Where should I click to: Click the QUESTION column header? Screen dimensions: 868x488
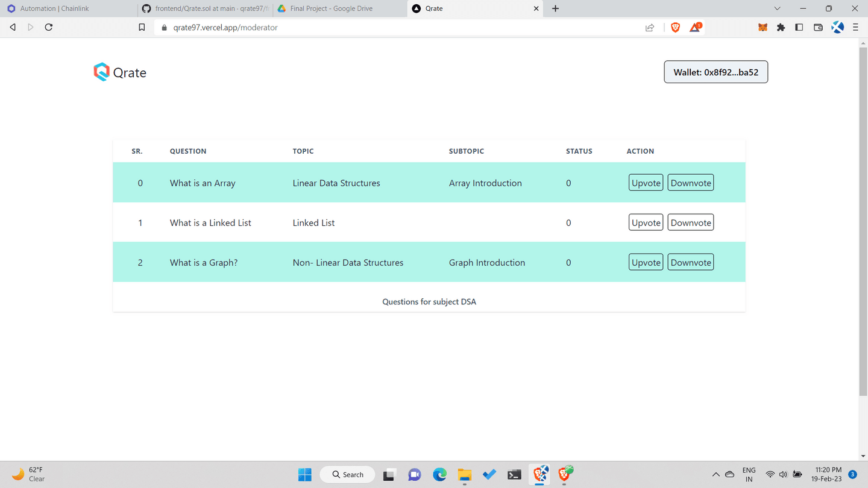(188, 151)
